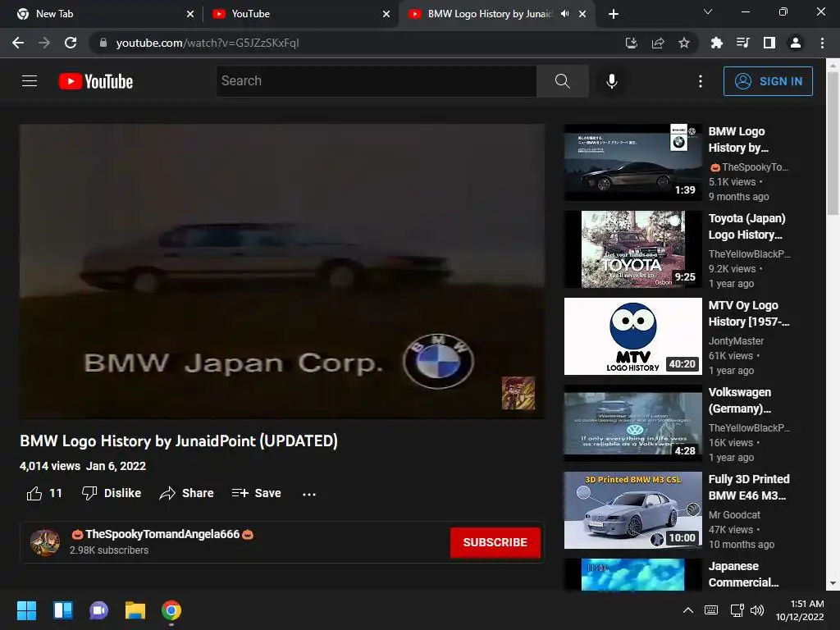This screenshot has width=840, height=630.
Task: Open the Volkswagen (Germany) video thumbnail
Action: point(632,423)
